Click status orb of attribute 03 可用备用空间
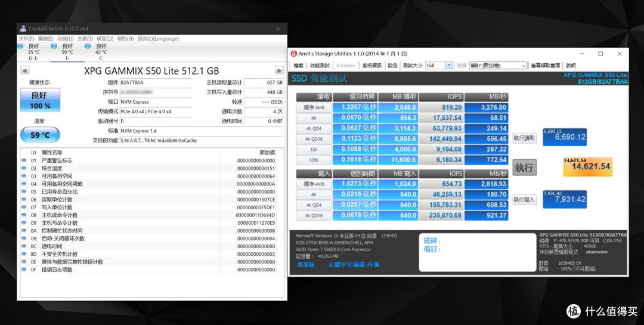This screenshot has width=644, height=325. pyautogui.click(x=24, y=177)
